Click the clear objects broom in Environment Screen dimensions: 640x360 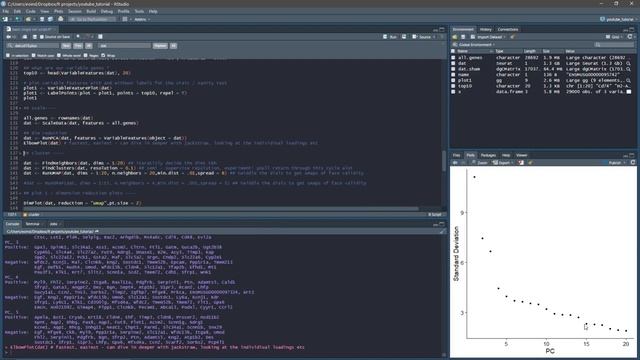coord(512,37)
